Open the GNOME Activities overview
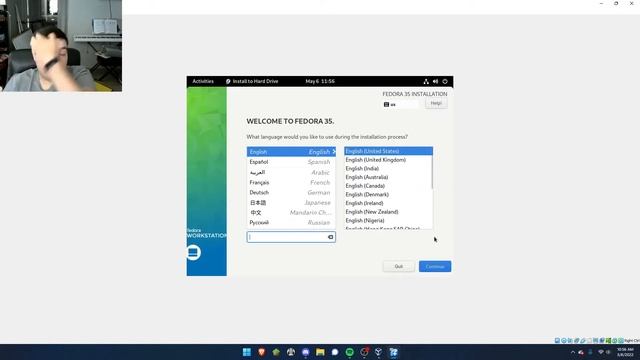Viewport: 640px width, 360px height. [x=203, y=81]
